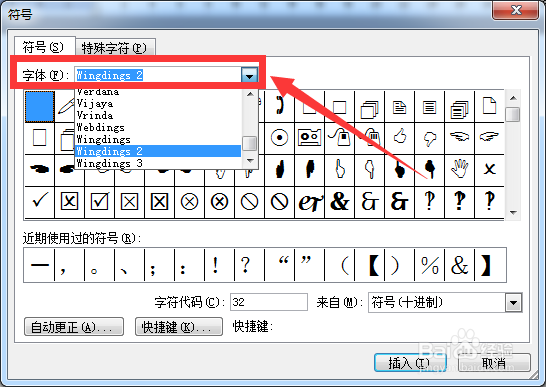This screenshot has width=546, height=387.
Task: Select the thumbs down hand symbol
Action: [429, 138]
